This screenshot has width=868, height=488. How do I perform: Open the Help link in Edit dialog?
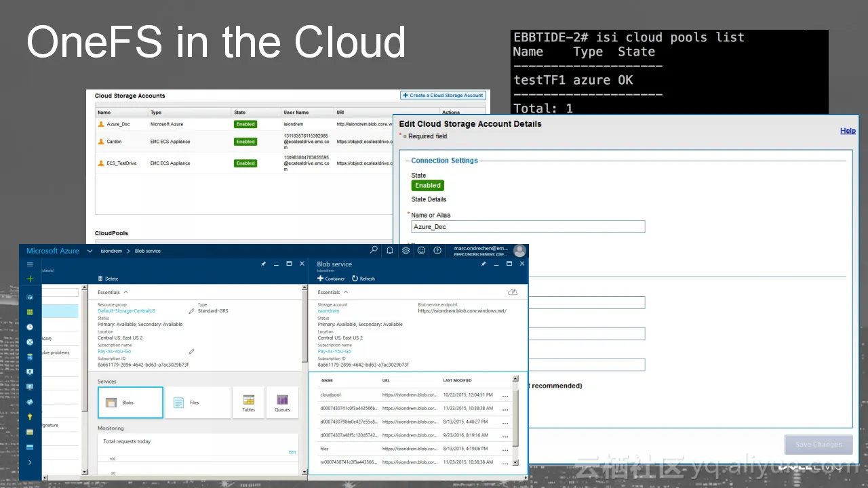(848, 131)
